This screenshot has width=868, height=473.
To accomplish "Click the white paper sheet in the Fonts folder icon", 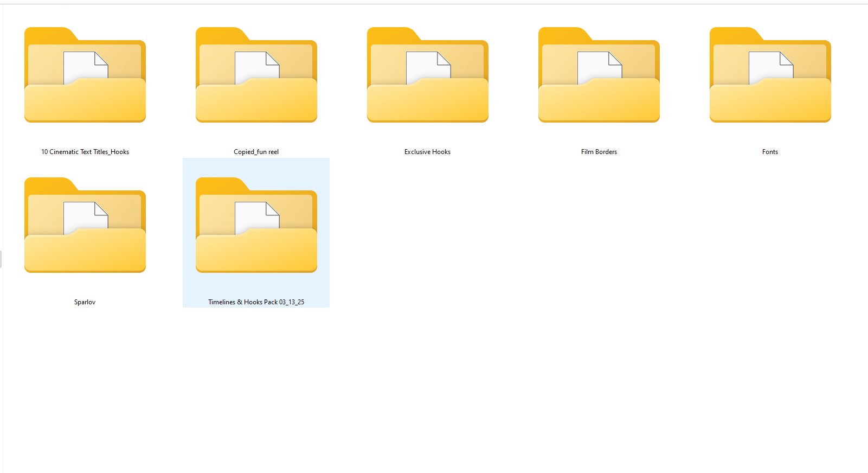I will [767, 66].
